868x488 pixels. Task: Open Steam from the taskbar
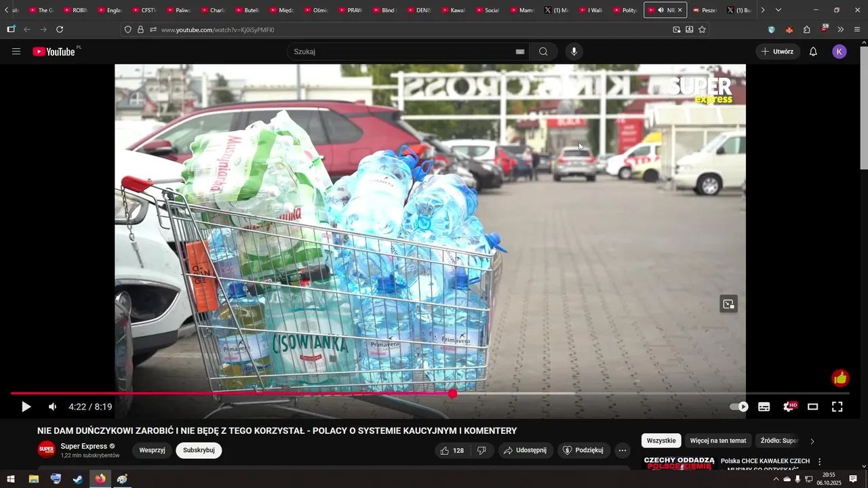pos(78,479)
